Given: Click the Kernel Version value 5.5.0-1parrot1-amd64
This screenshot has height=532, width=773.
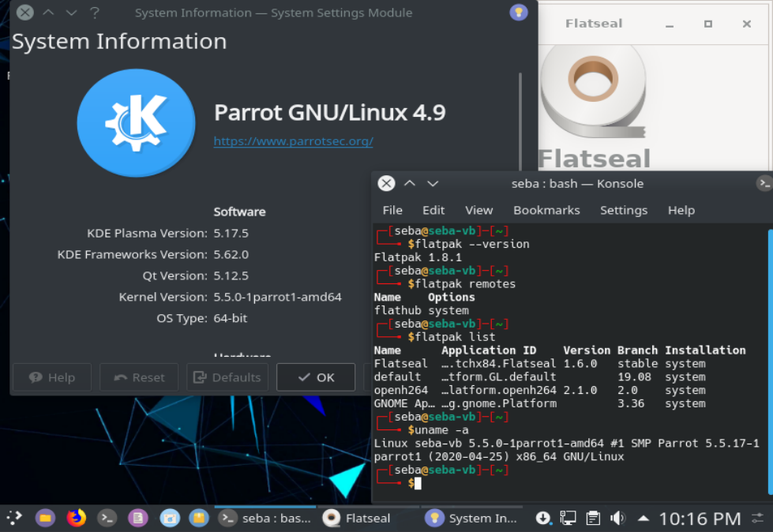Looking at the screenshot, I should coord(278,297).
